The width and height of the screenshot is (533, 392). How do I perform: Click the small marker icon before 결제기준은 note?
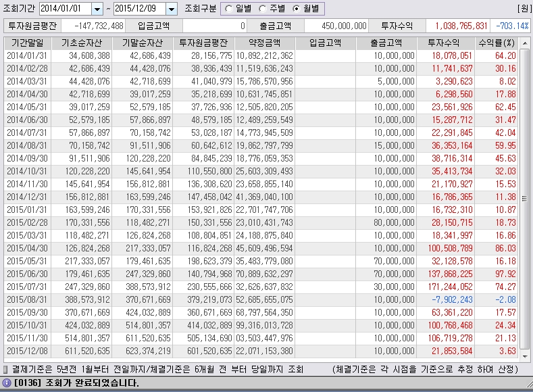[x=5, y=370]
